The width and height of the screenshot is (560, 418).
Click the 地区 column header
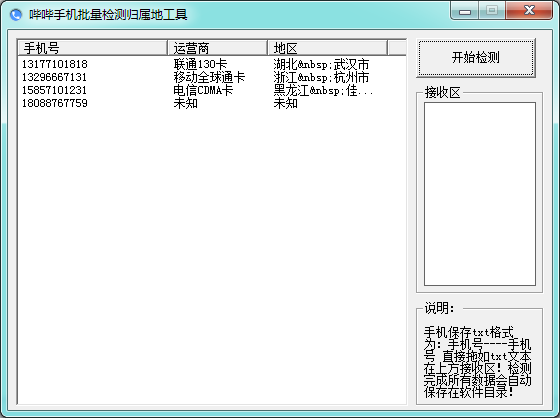point(328,48)
